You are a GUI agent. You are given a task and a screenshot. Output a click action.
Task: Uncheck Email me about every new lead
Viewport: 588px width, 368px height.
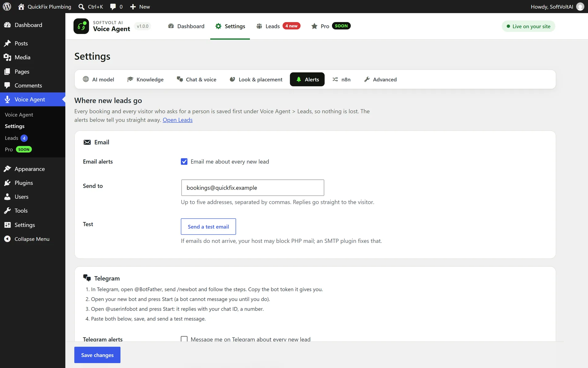[184, 162]
